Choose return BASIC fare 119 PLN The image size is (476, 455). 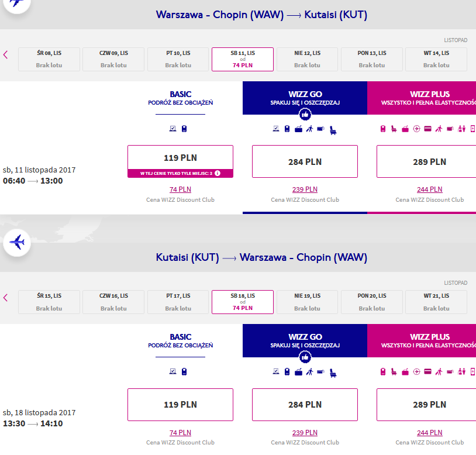[180, 405]
